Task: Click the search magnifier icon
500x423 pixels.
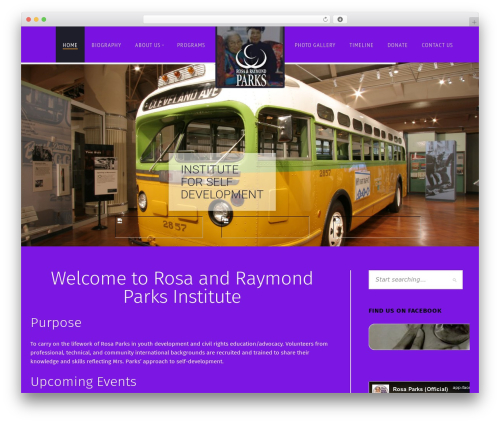Action: [454, 280]
